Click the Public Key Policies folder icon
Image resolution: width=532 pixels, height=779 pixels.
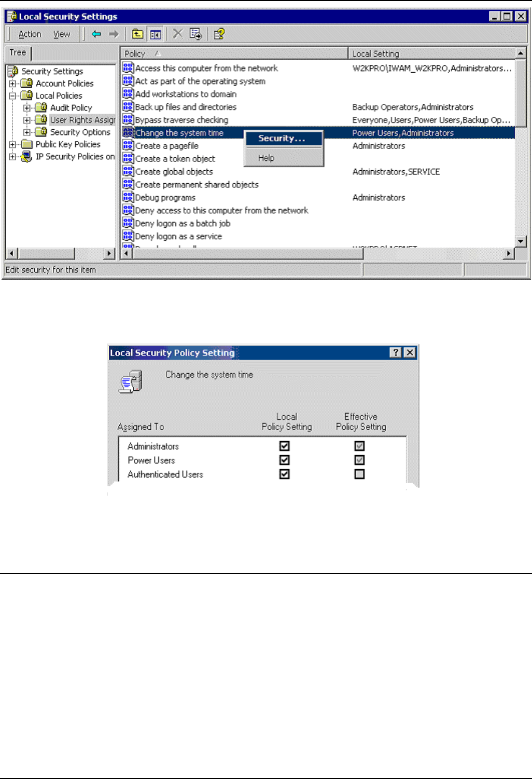point(27,144)
